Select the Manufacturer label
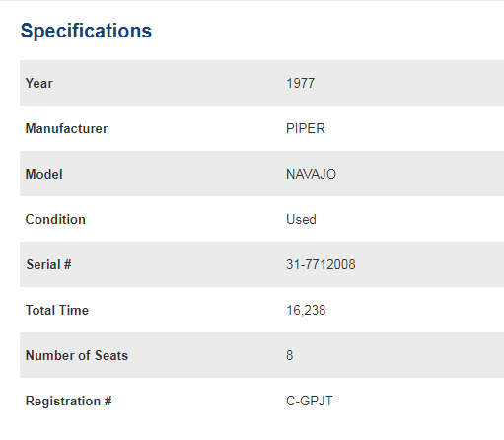504x440 pixels. [x=66, y=128]
